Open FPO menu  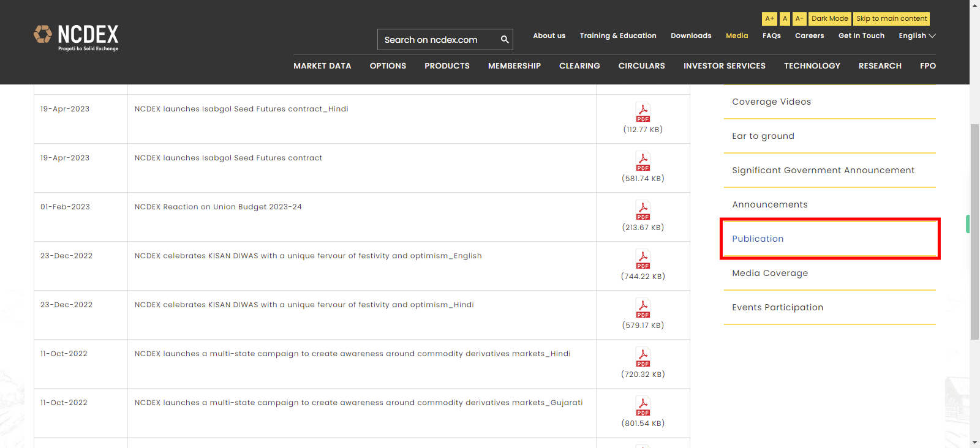click(928, 66)
